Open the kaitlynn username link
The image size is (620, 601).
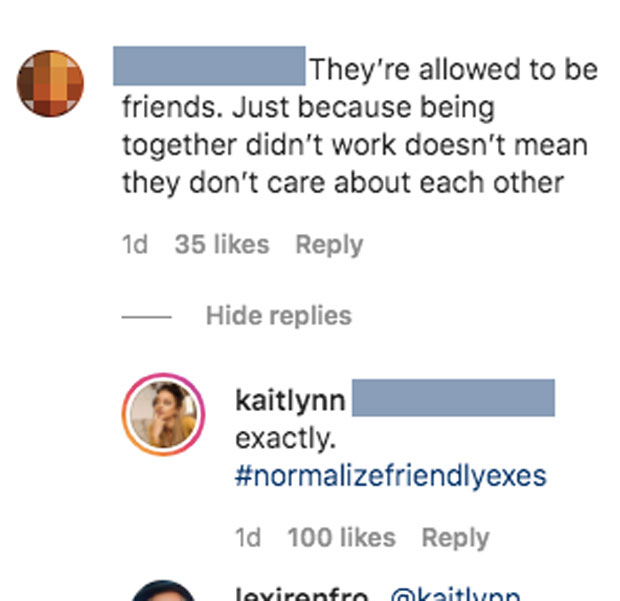(290, 401)
